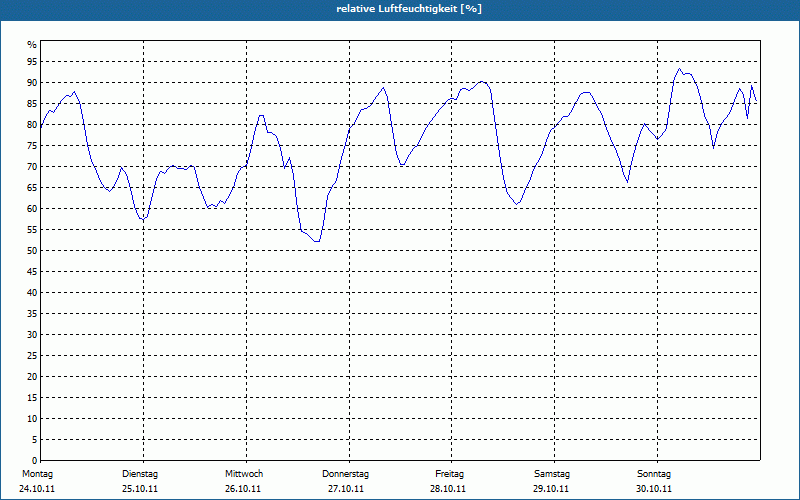Click the y-axis value '80'
This screenshot has width=800, height=500.
[32, 124]
